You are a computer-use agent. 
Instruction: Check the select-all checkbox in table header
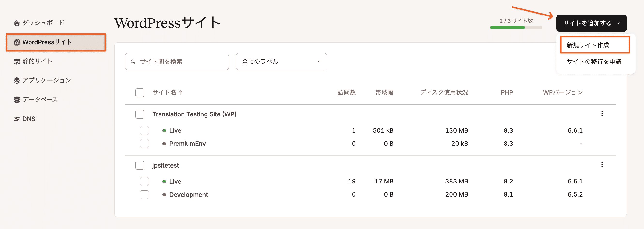[x=139, y=92]
